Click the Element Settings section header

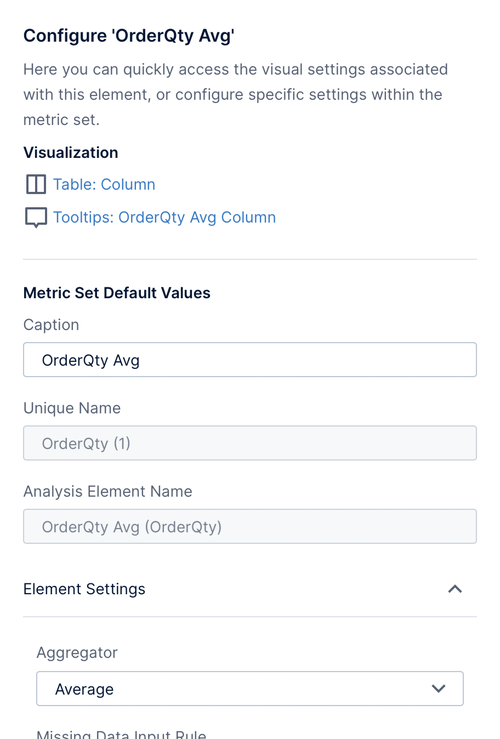click(250, 589)
